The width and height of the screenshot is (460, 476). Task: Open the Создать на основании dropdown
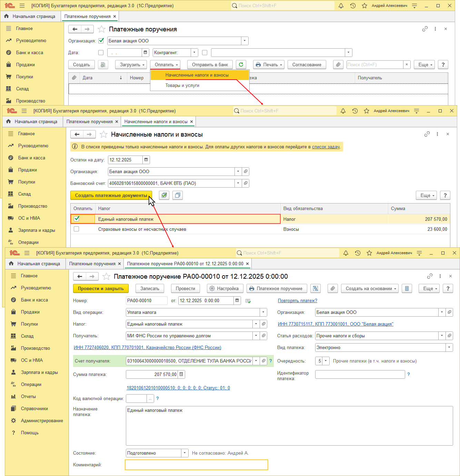(370, 288)
